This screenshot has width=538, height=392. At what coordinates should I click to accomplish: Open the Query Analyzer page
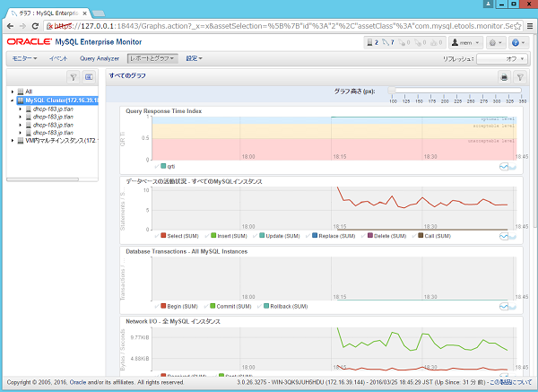point(100,58)
